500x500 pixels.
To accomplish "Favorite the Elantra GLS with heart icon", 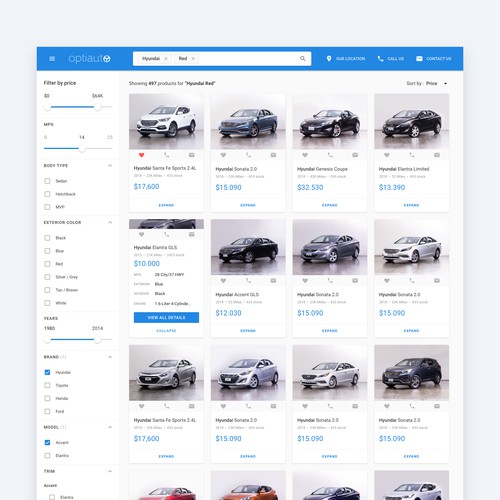I will [x=141, y=235].
